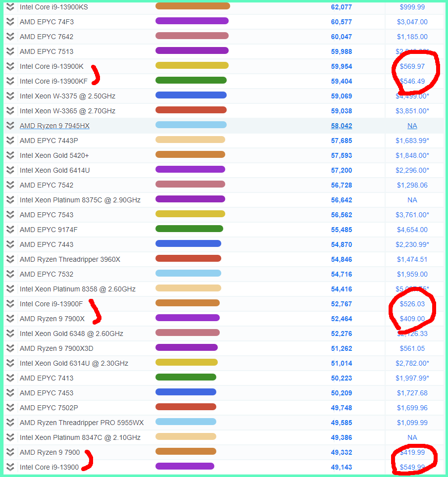This screenshot has height=477, width=448.
Task: Select AMD Ryzen Threadripper PRO 5955WX name
Action: [82, 423]
